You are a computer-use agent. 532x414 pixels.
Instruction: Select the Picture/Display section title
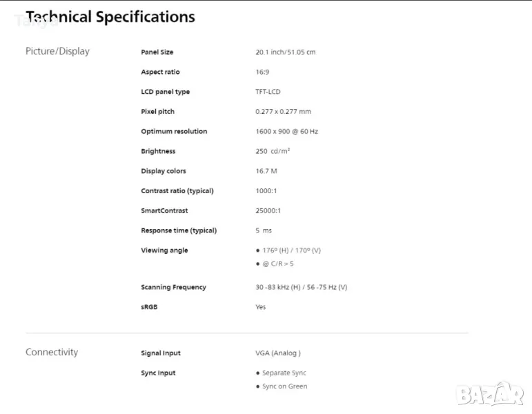pos(57,51)
